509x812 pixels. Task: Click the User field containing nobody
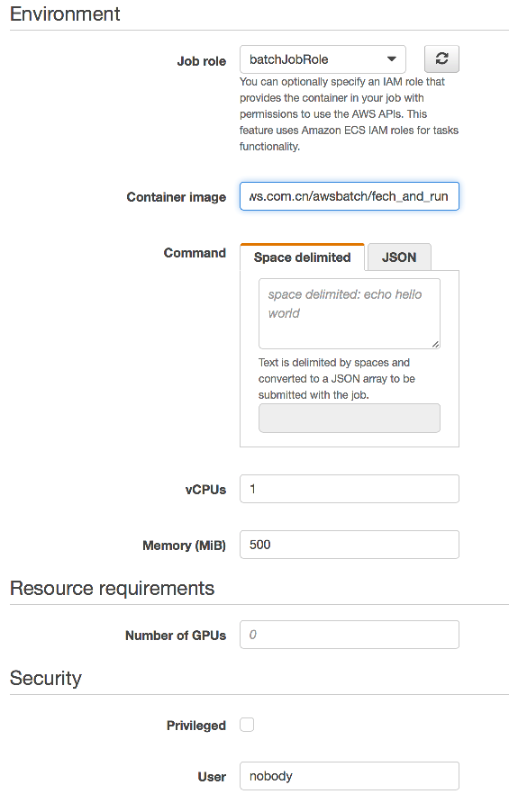pyautogui.click(x=350, y=776)
